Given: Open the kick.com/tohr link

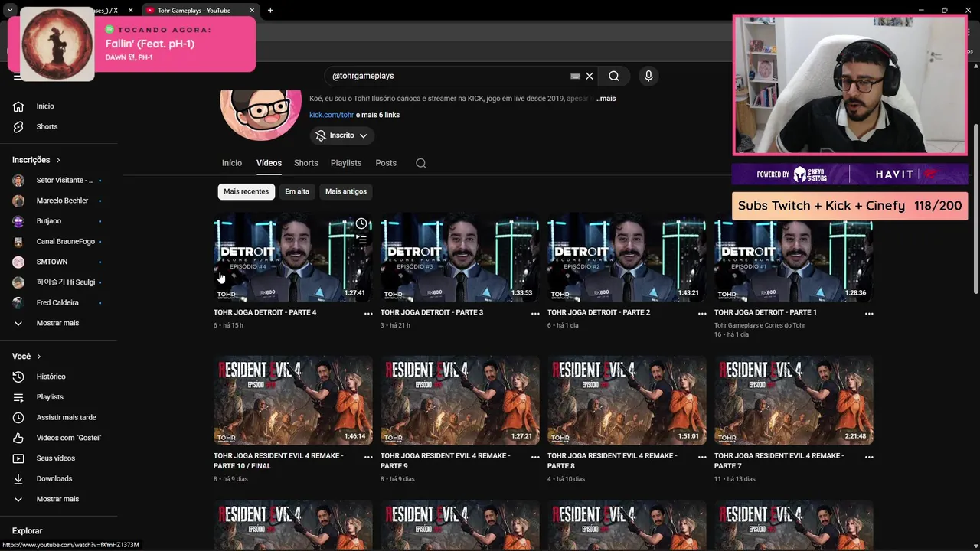Looking at the screenshot, I should click(x=332, y=115).
